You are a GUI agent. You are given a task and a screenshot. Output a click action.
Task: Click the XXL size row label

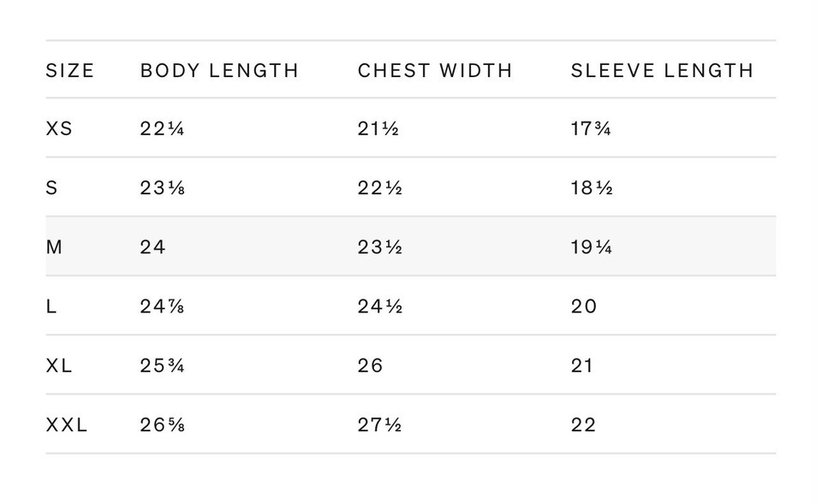[67, 424]
